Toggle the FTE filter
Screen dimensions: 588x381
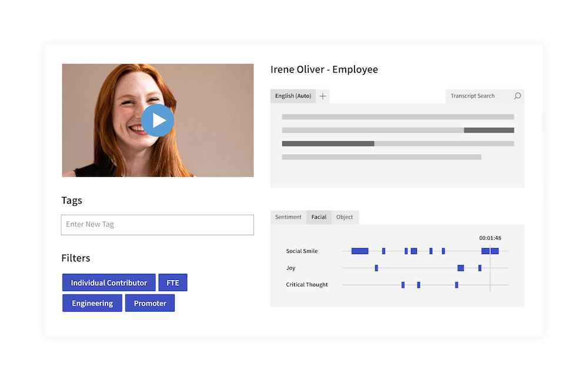173,283
